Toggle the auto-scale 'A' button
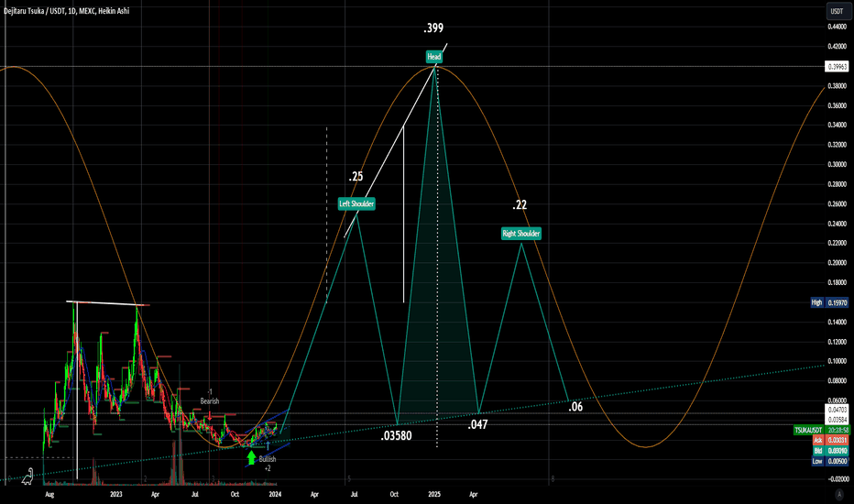Image resolution: width=854 pixels, height=504 pixels. [839, 494]
